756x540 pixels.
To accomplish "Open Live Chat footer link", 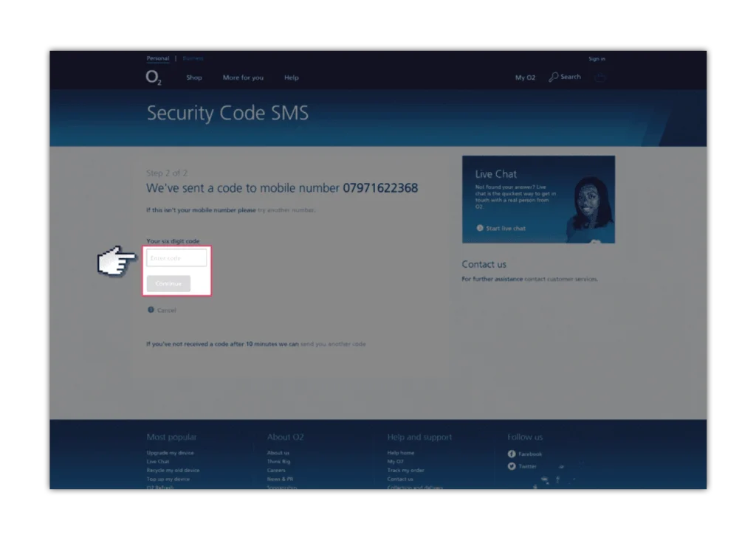I will click(158, 462).
